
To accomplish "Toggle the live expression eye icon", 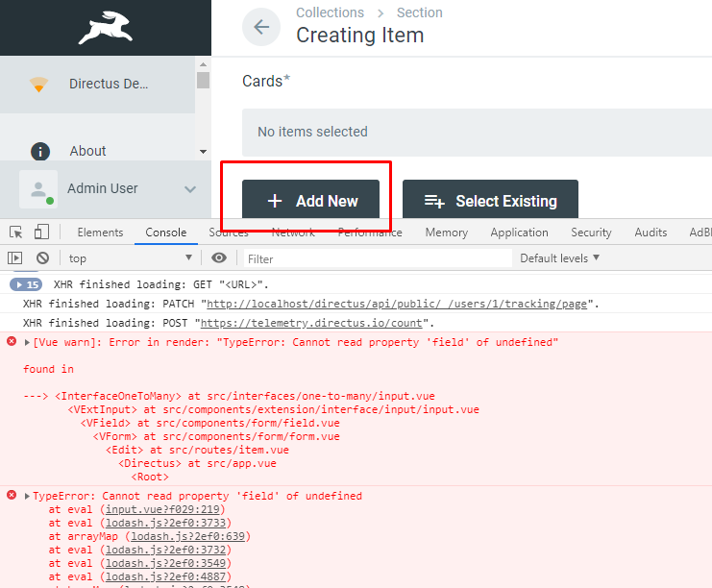I will click(219, 257).
